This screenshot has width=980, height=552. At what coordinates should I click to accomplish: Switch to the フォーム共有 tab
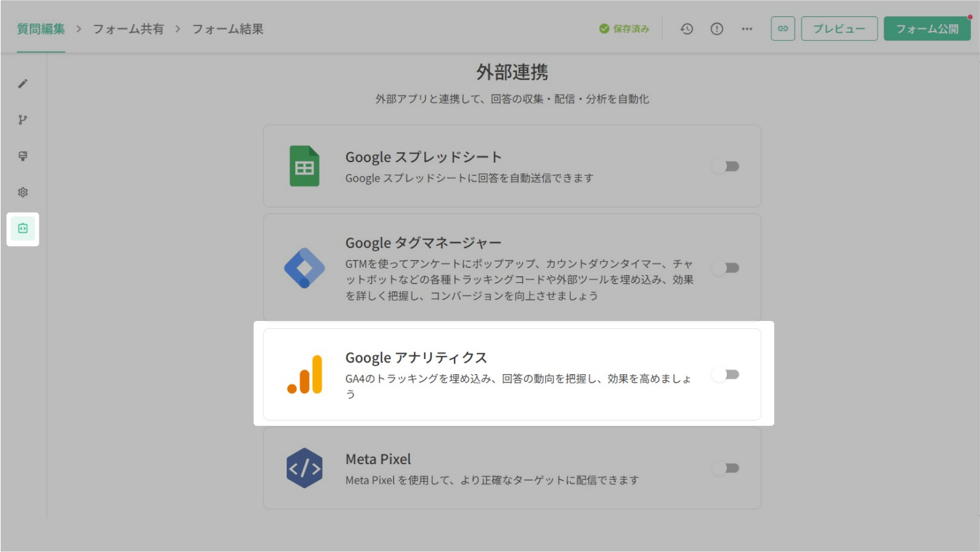tap(128, 29)
